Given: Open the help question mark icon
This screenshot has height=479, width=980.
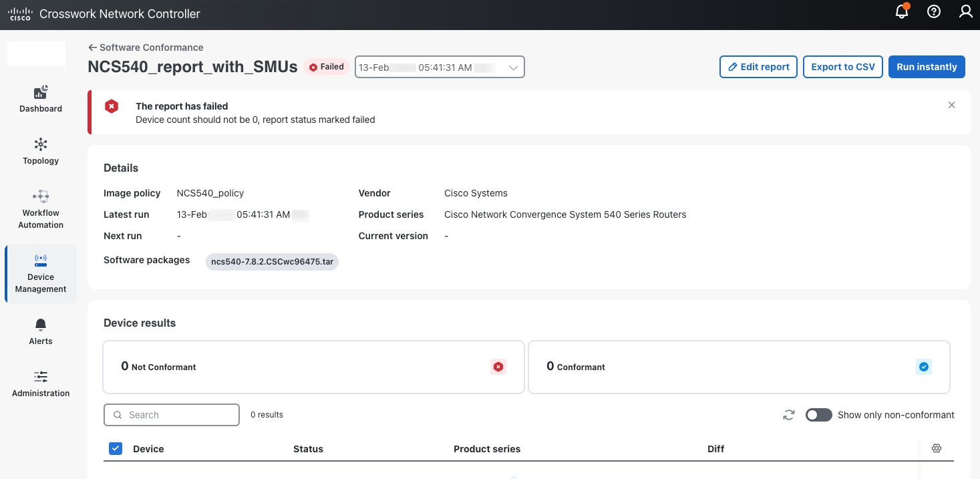Looking at the screenshot, I should pyautogui.click(x=933, y=11).
